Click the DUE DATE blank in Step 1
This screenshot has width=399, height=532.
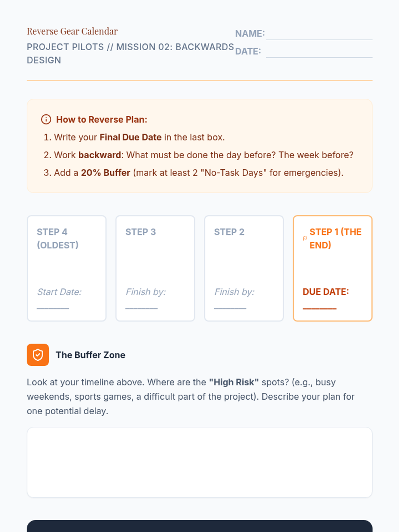point(320,305)
